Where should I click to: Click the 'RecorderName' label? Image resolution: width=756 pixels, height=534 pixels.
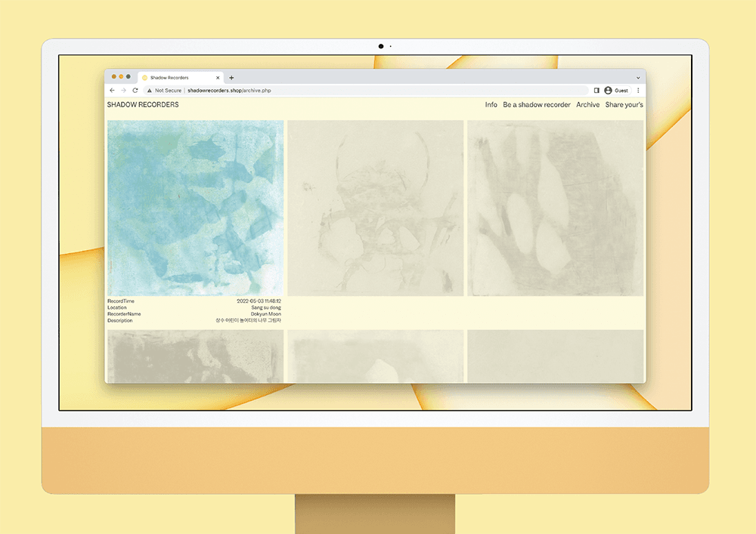point(125,314)
